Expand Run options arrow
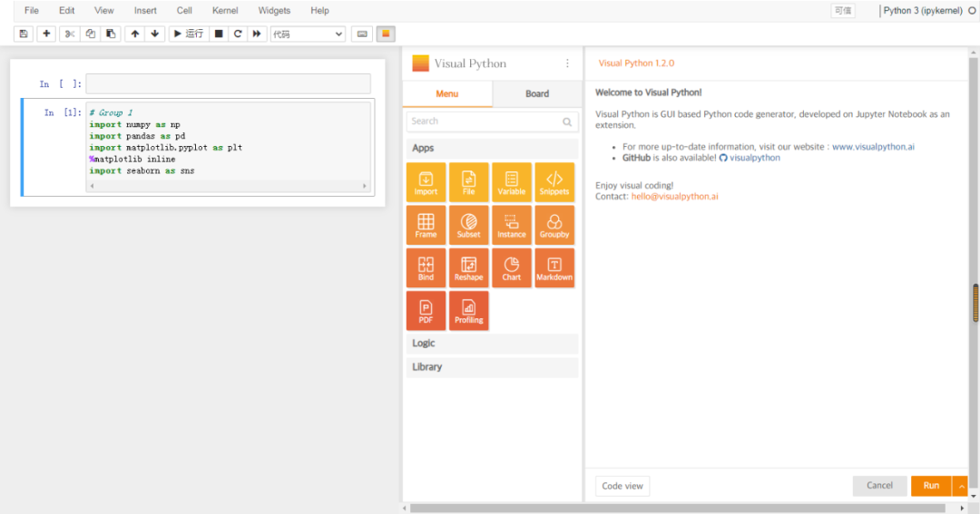The height and width of the screenshot is (514, 980). 961,486
